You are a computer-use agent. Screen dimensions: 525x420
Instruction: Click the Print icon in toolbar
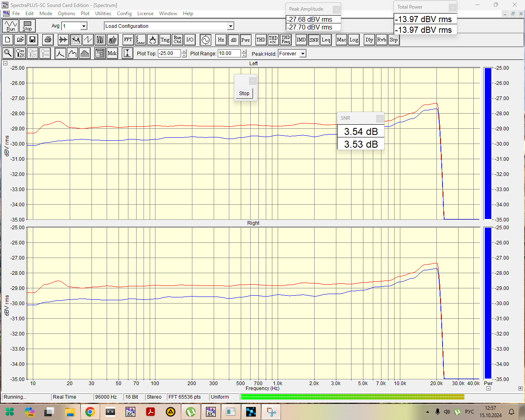[48, 40]
